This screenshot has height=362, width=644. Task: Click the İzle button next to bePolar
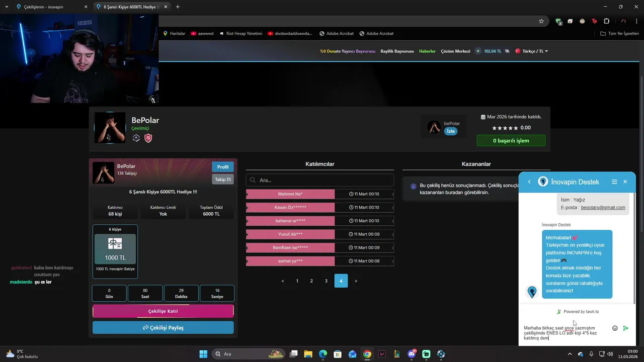coord(451,131)
